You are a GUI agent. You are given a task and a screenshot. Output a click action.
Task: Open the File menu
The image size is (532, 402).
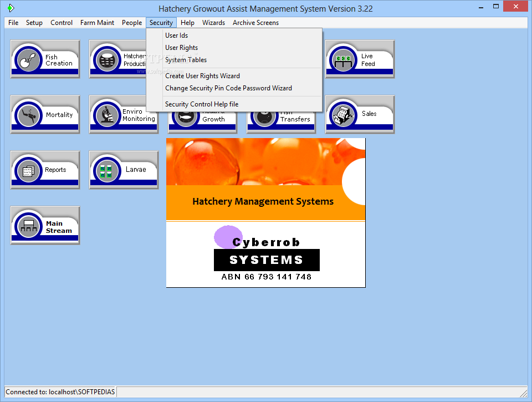pos(13,23)
